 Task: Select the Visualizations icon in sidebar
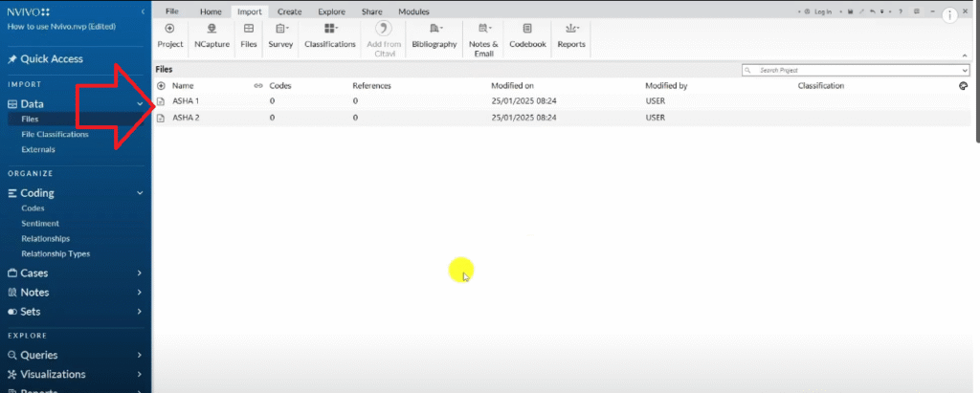coord(11,374)
